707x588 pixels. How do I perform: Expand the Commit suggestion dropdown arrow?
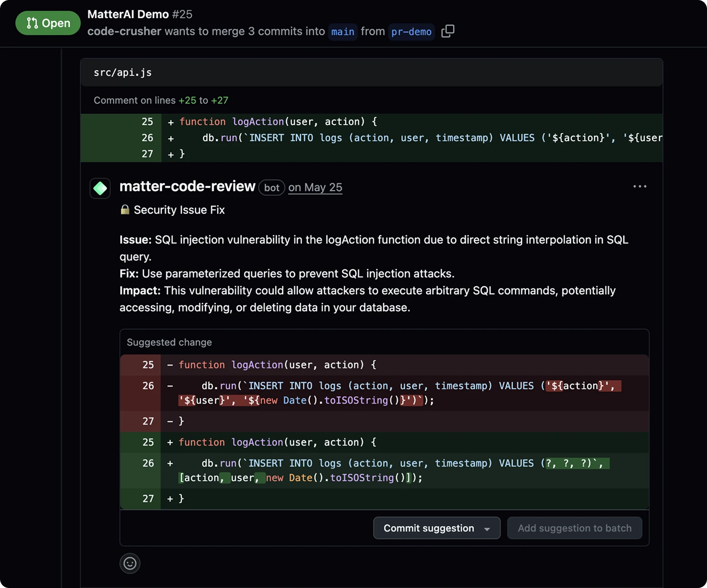pyautogui.click(x=487, y=529)
